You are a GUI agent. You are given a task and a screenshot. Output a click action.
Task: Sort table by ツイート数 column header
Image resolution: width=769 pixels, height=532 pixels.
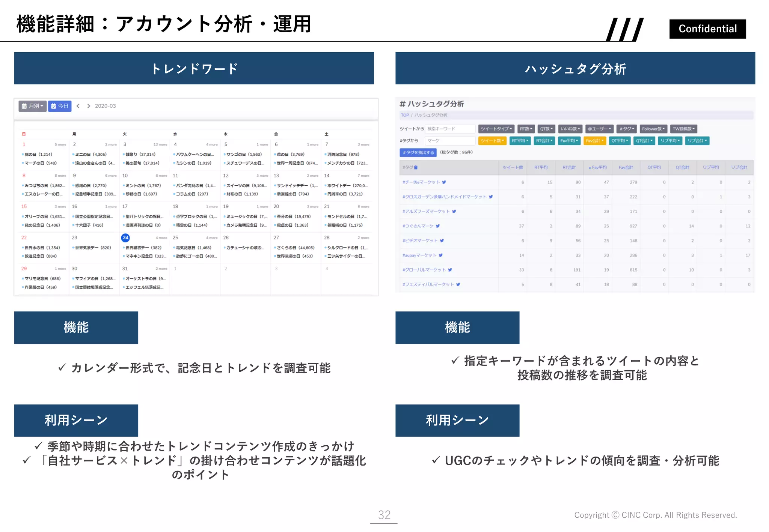point(513,167)
